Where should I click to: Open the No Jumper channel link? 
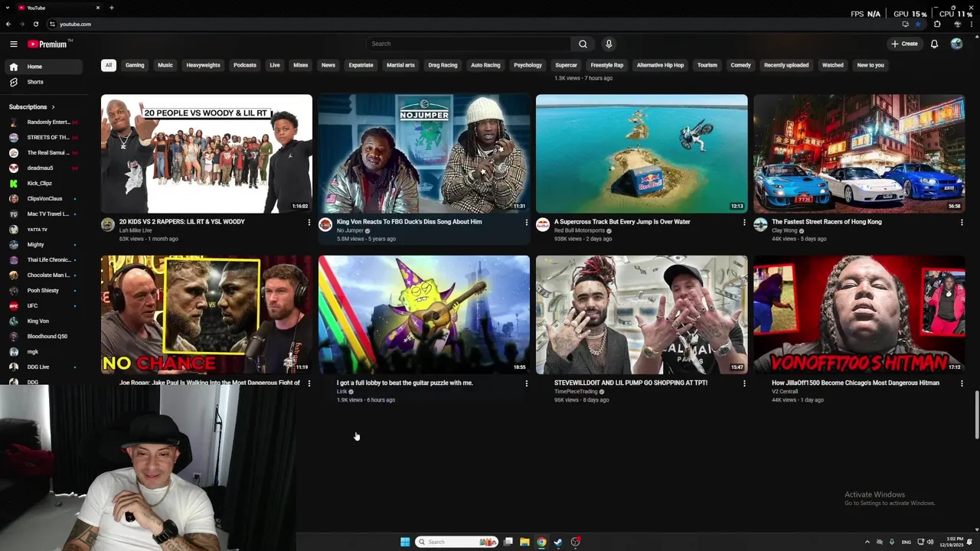(x=350, y=230)
